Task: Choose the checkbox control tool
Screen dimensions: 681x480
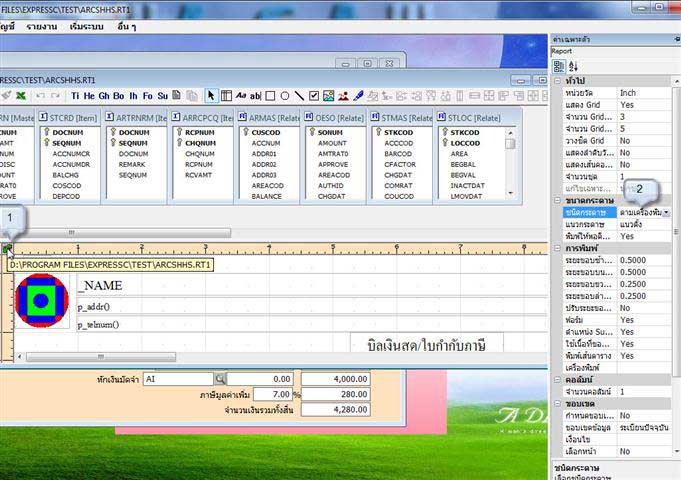Action: [x=314, y=96]
